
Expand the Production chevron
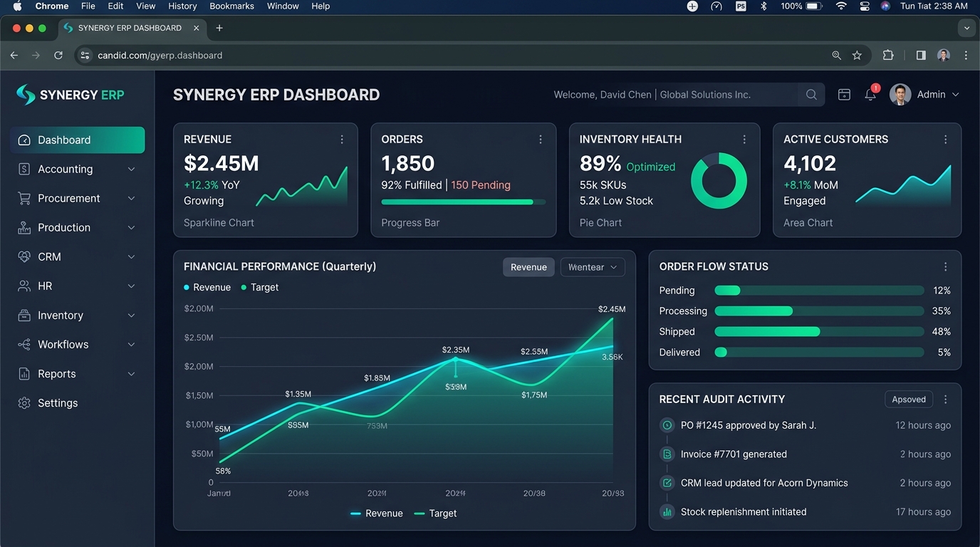131,227
